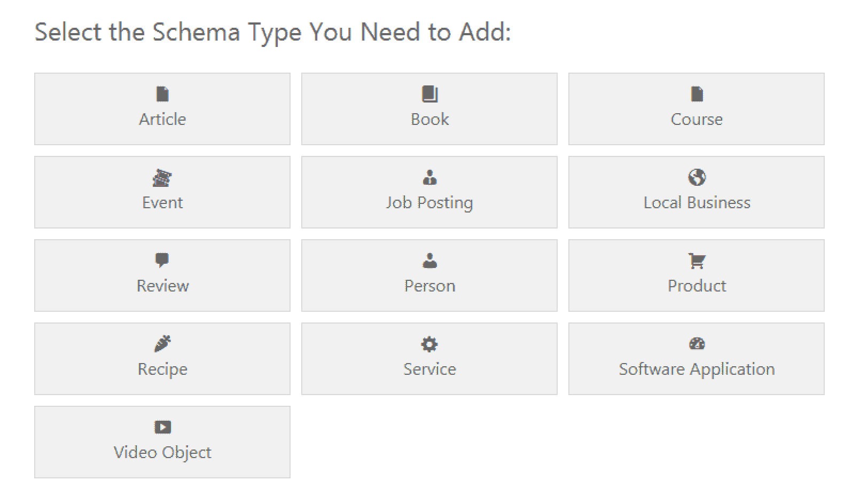Click the icon above the Event label
The height and width of the screenshot is (504, 860).
click(162, 177)
